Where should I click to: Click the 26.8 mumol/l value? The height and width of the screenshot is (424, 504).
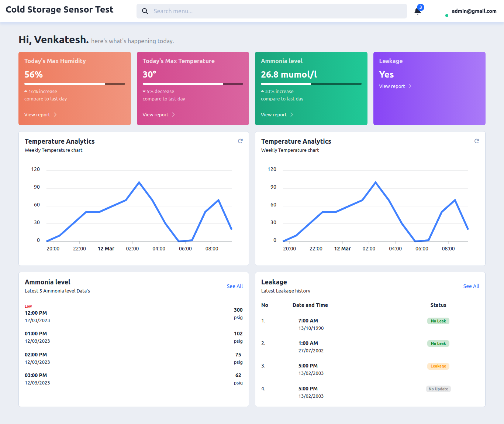[x=289, y=75]
